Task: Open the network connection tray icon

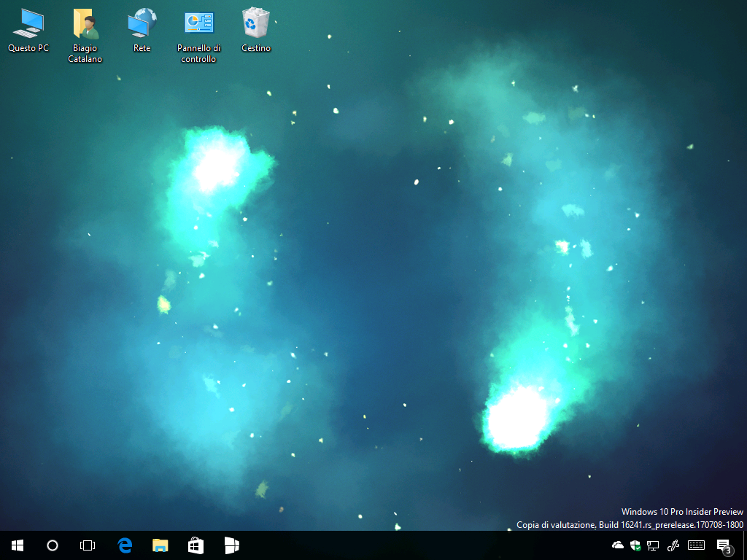Action: coord(653,545)
